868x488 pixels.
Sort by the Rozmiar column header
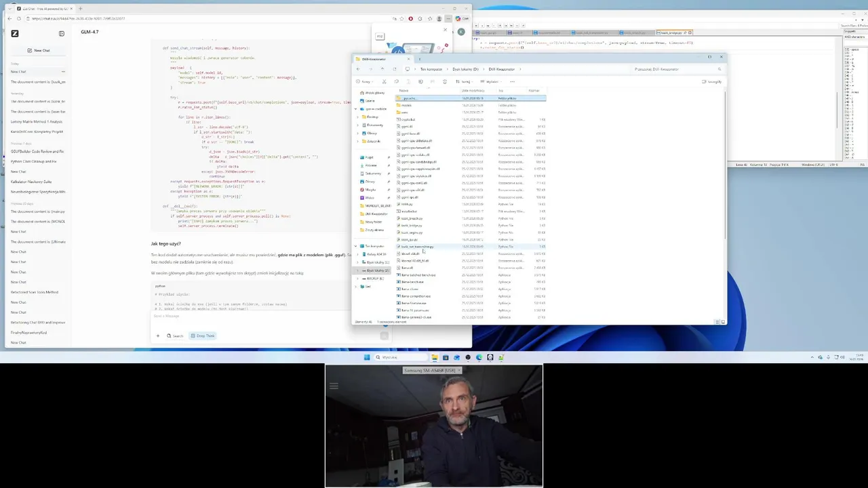point(534,90)
